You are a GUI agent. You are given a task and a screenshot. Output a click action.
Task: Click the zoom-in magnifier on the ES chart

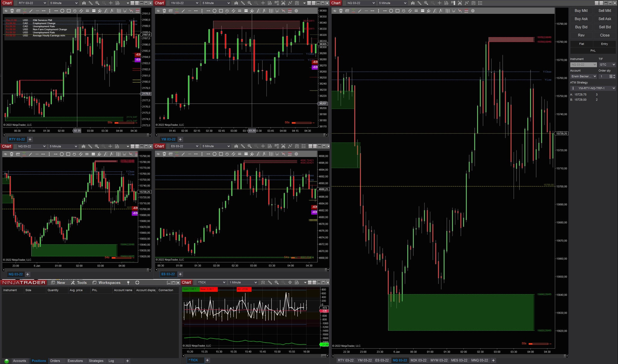click(x=250, y=146)
